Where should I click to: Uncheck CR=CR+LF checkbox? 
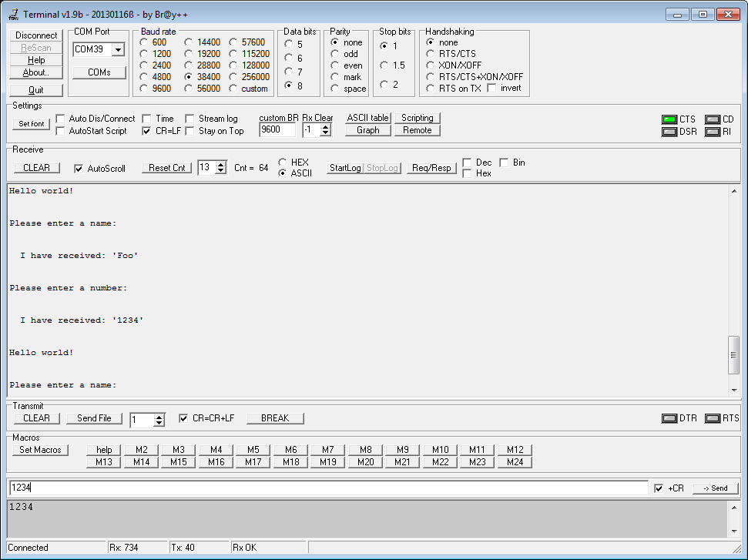coord(183,418)
